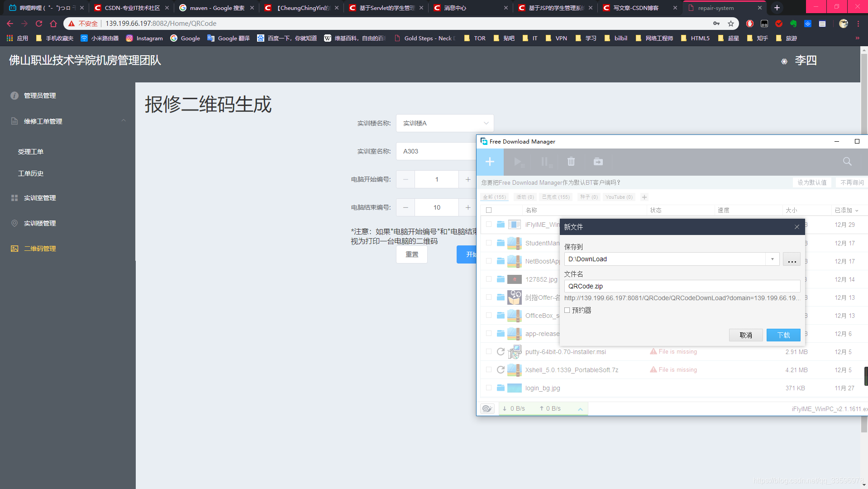The height and width of the screenshot is (489, 868).
Task: Switch to the YouTube downloads filter
Action: click(x=619, y=197)
